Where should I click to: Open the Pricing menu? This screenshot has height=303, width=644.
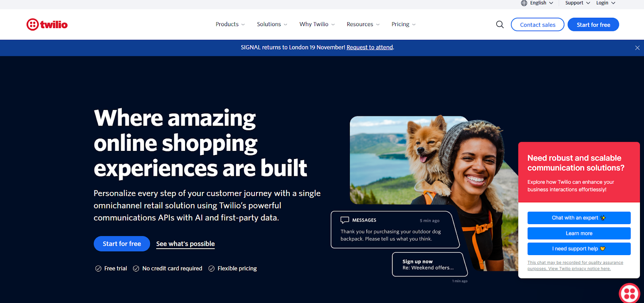pos(403,24)
